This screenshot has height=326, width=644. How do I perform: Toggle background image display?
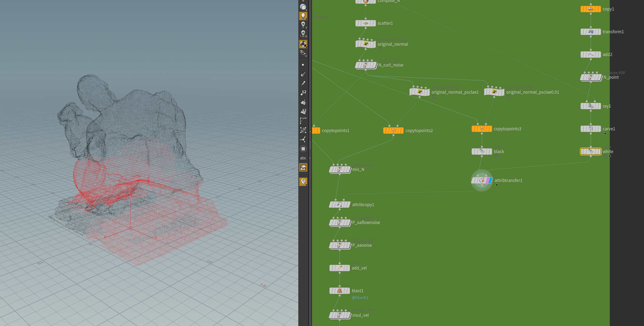tap(303, 168)
